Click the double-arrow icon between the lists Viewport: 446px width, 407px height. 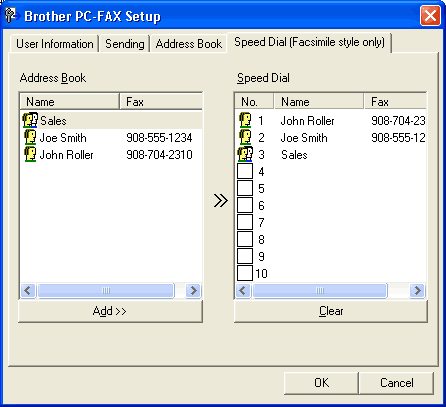click(221, 200)
